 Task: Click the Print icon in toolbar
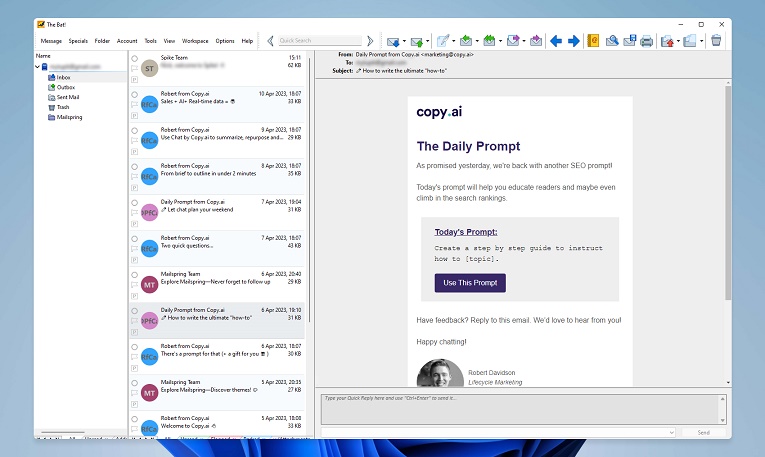[x=646, y=41]
